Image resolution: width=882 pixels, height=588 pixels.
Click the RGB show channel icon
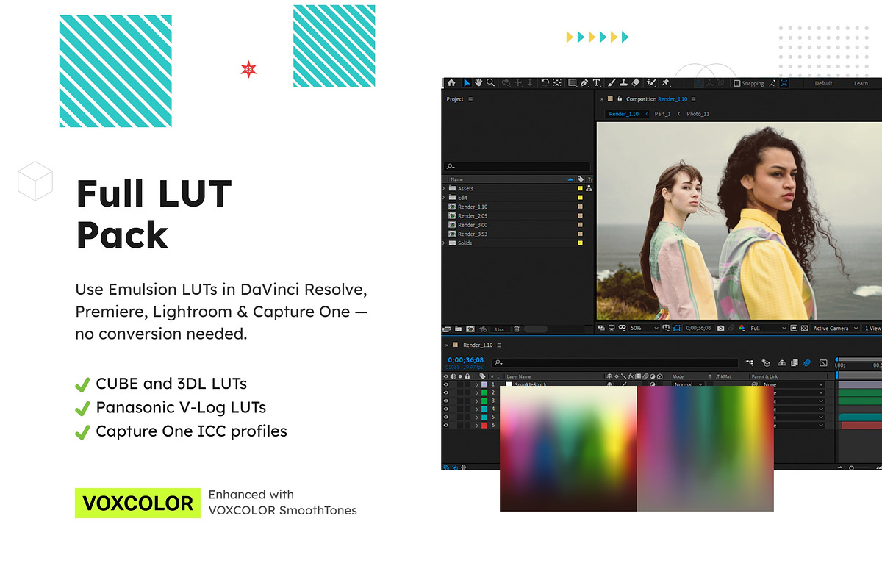coord(742,329)
